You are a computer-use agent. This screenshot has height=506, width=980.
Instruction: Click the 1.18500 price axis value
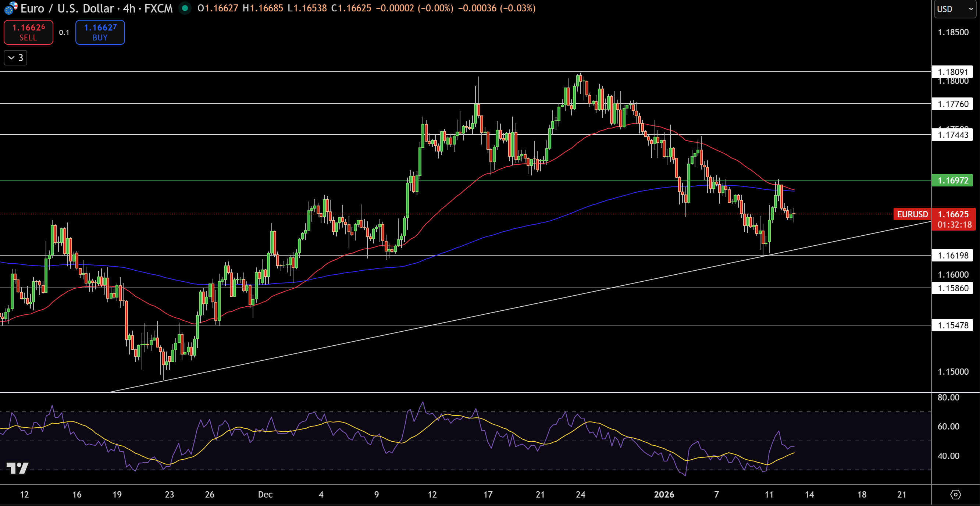[x=953, y=32]
